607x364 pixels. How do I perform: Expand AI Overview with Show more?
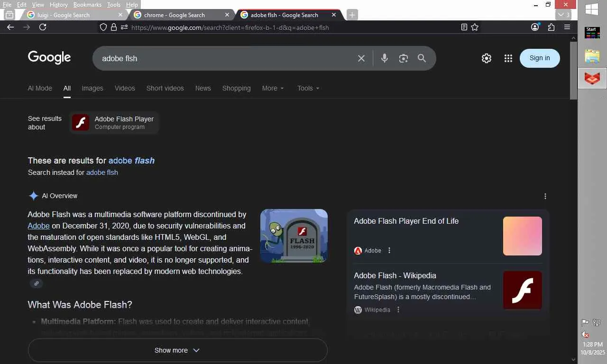point(178,350)
